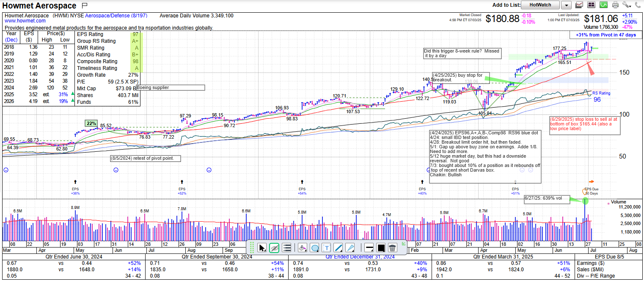Image resolution: width=644 pixels, height=281 pixels.
Task: Open the Add to List dropdown arrow
Action: point(566,5)
